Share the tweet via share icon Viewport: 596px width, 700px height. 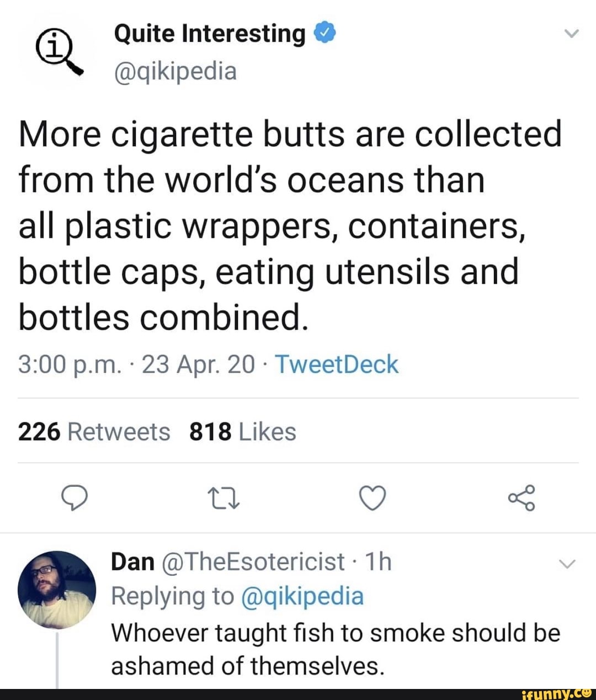tap(521, 498)
